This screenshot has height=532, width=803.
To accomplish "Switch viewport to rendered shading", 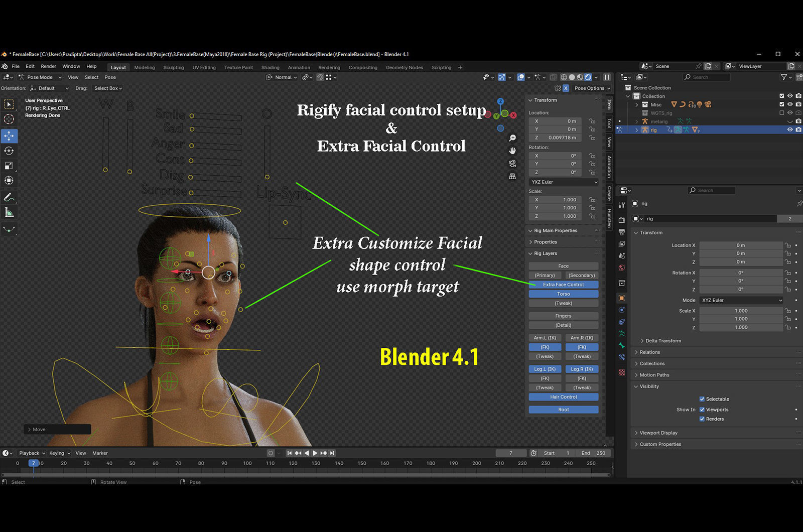I will [x=588, y=77].
